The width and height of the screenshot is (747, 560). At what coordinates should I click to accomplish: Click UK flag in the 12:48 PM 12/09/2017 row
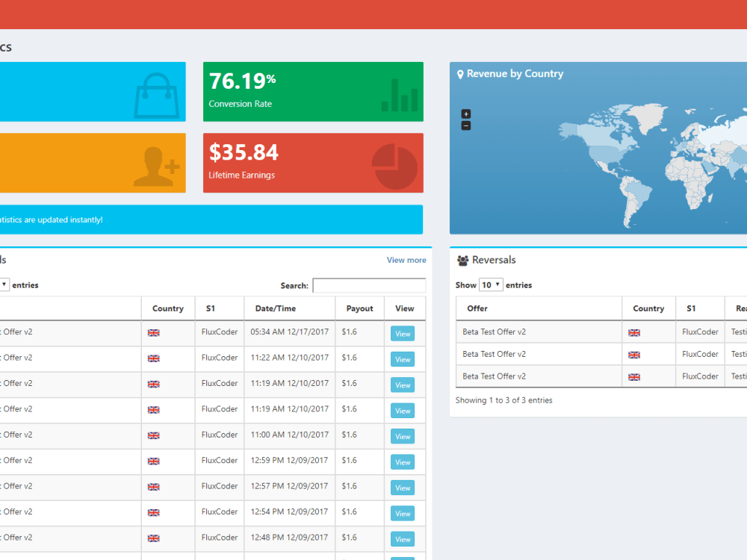(153, 538)
